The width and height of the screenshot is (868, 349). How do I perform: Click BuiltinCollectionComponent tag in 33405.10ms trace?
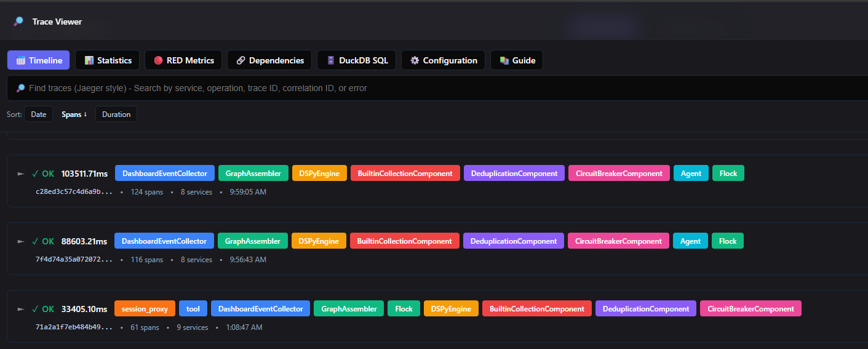coord(537,309)
